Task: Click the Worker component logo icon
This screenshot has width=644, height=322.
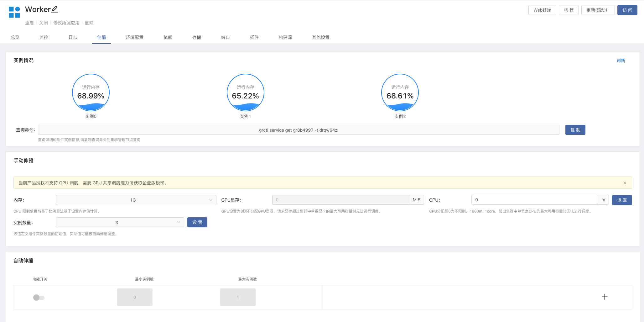Action: [14, 12]
